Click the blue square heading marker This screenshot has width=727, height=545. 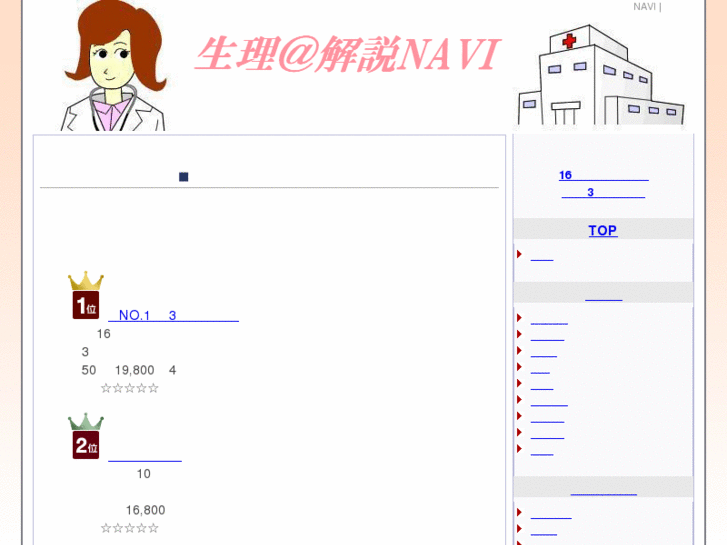click(184, 177)
